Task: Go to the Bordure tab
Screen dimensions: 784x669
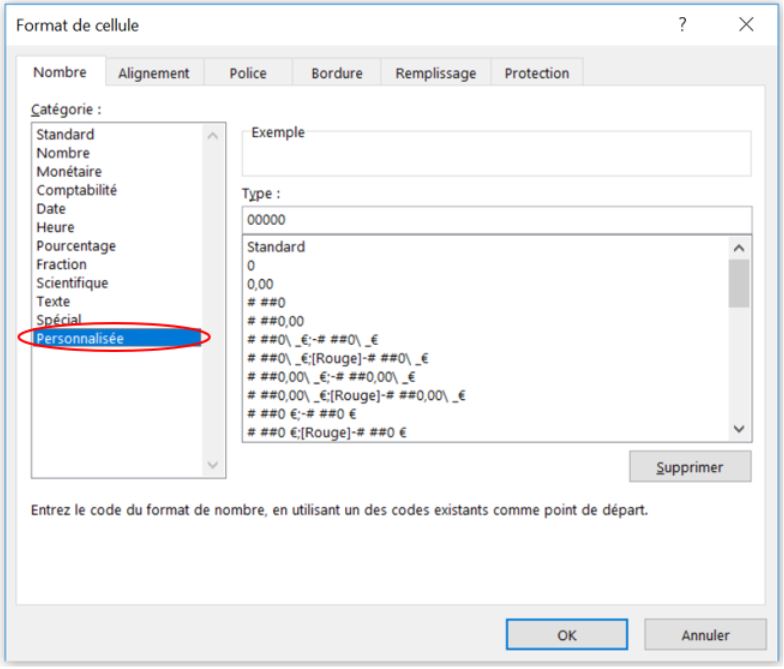Action: [x=337, y=73]
